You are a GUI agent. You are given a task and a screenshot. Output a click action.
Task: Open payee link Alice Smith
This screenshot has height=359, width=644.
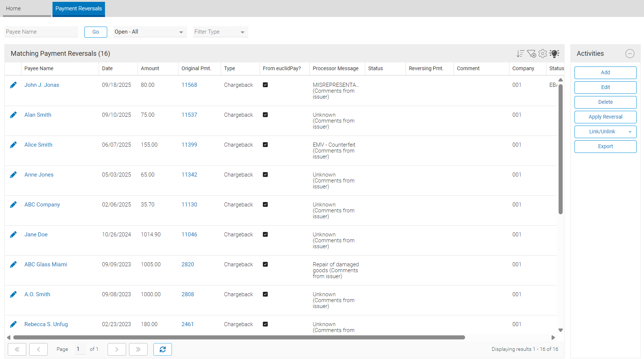pyautogui.click(x=38, y=145)
